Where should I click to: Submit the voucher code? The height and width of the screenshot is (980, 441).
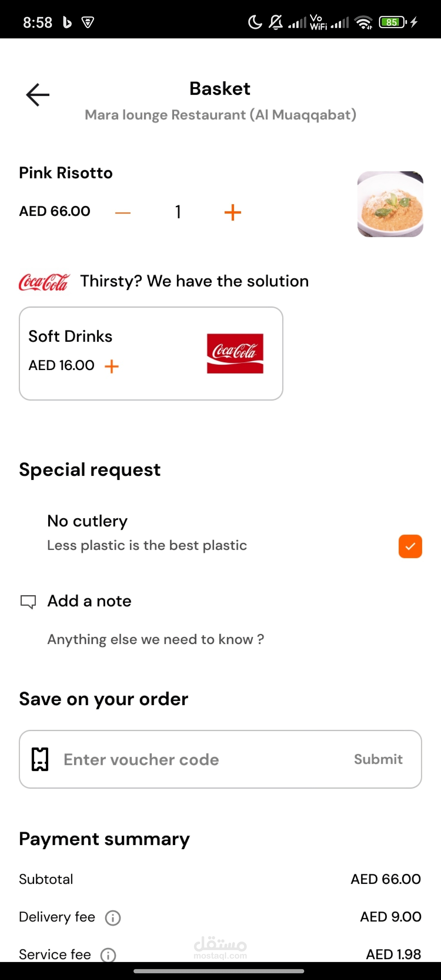click(378, 759)
